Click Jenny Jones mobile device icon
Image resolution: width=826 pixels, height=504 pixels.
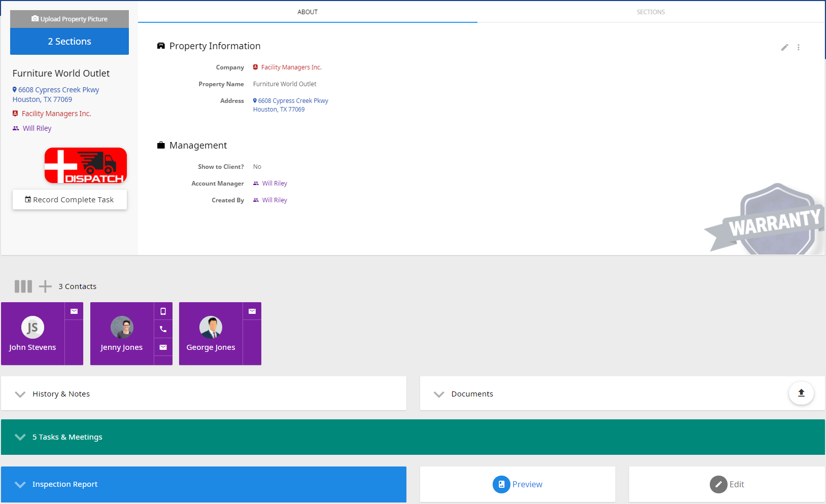[x=163, y=311]
